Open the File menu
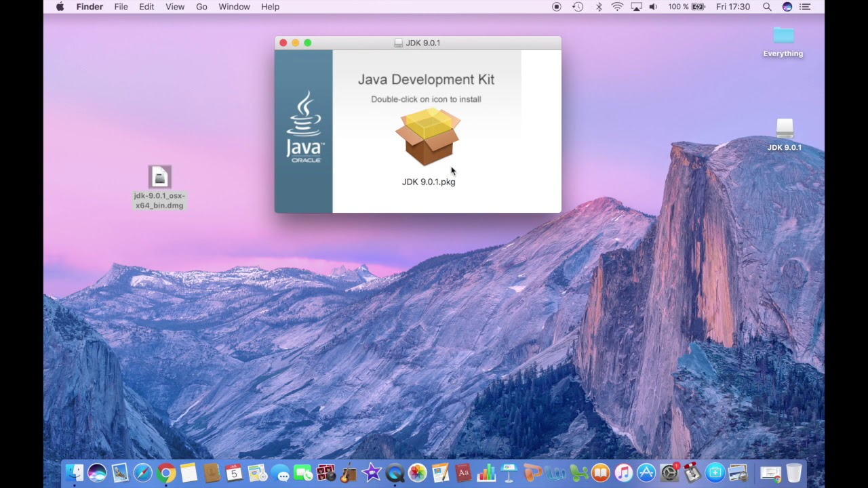Screen dimensions: 868x488 tap(121, 7)
